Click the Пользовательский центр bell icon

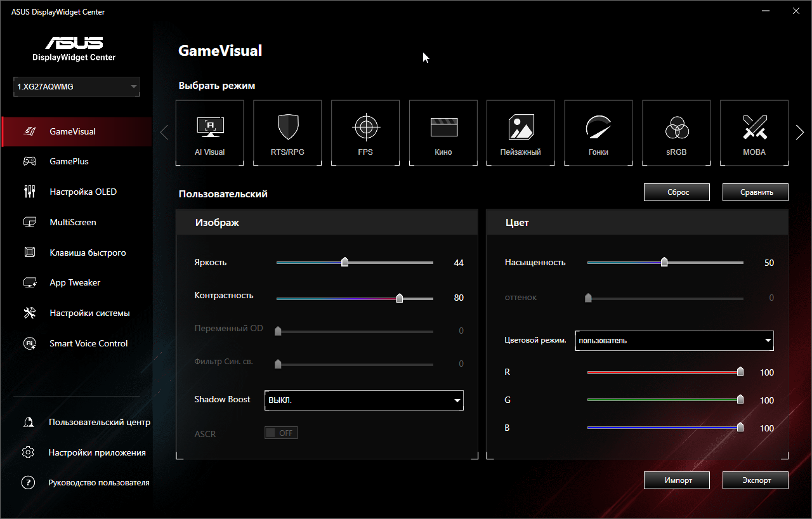(x=28, y=422)
